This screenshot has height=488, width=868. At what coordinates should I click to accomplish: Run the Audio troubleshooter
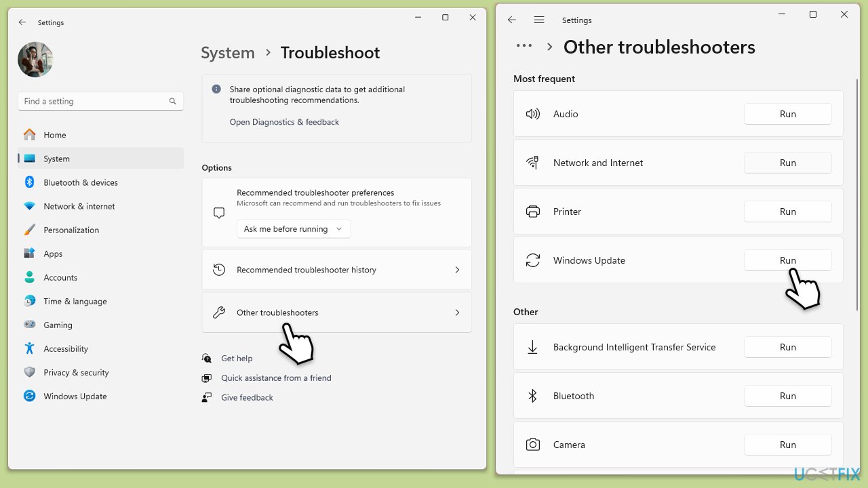point(787,114)
